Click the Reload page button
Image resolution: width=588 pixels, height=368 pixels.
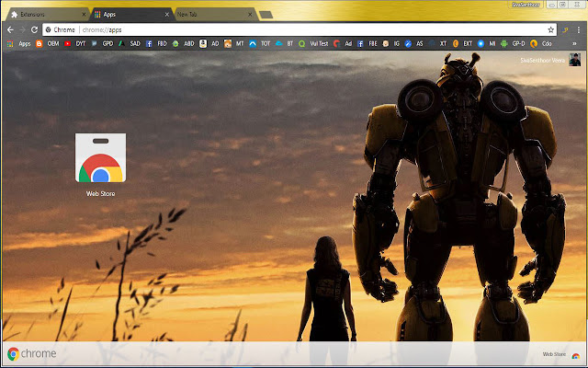tap(36, 29)
